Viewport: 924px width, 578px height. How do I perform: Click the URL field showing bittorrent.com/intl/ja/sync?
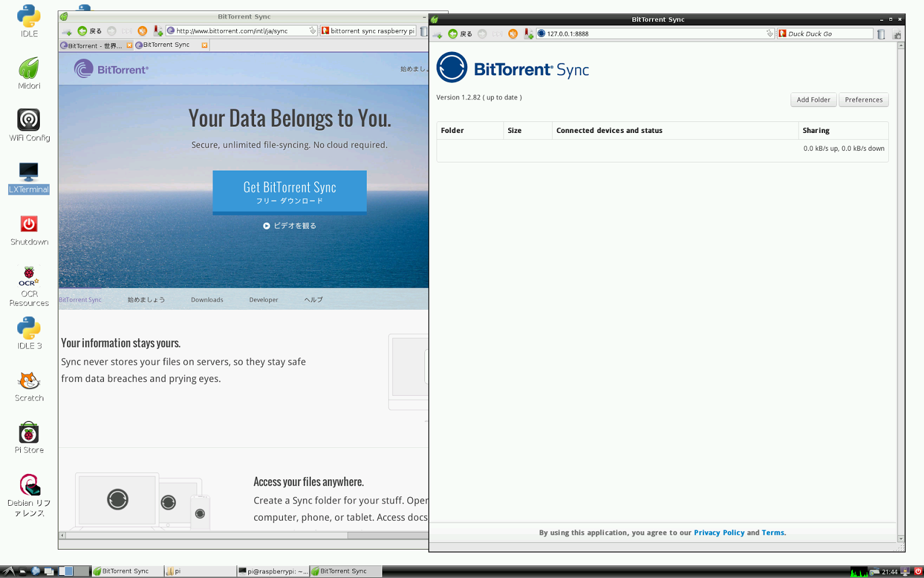point(241,31)
